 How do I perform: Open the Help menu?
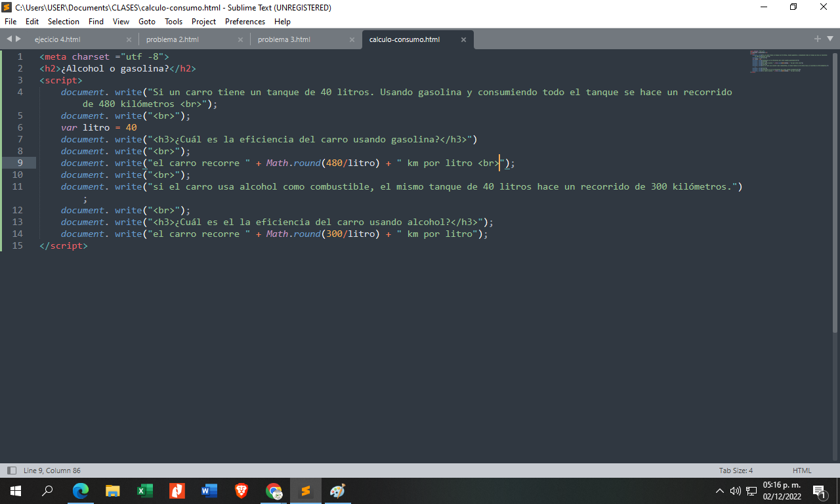coord(283,22)
